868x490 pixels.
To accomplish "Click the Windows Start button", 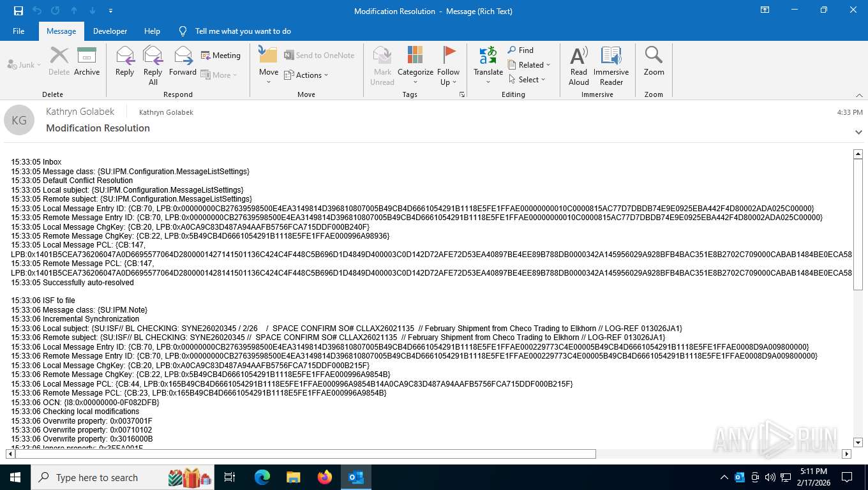I will 15,477.
